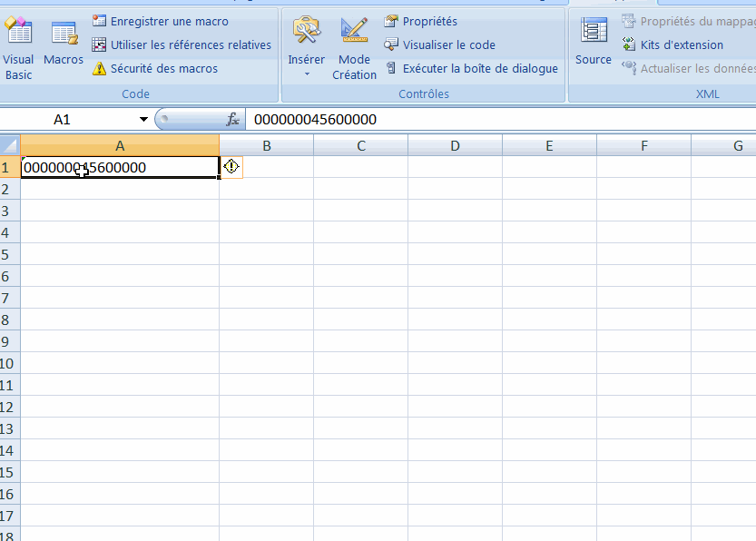This screenshot has height=541, width=756.
Task: Open the Name Box dropdown arrow
Action: pos(143,120)
